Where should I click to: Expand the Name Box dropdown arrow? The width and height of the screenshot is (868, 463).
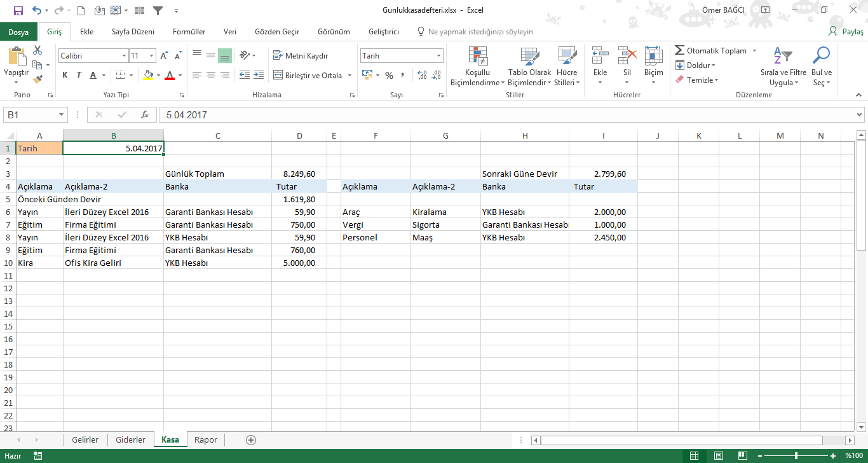click(61, 114)
